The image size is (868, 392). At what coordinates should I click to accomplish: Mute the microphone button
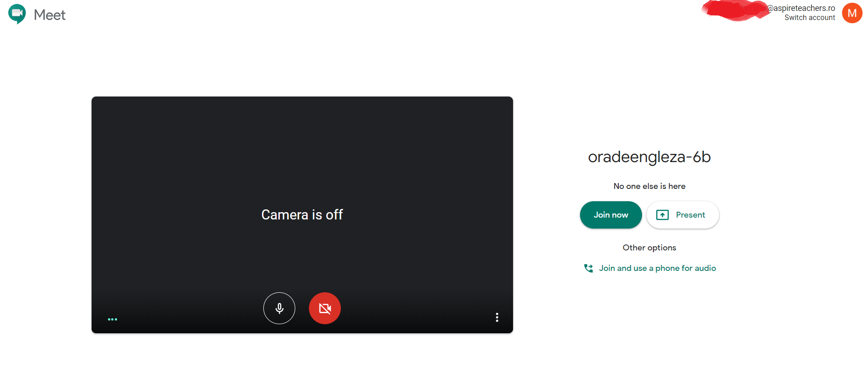(279, 308)
